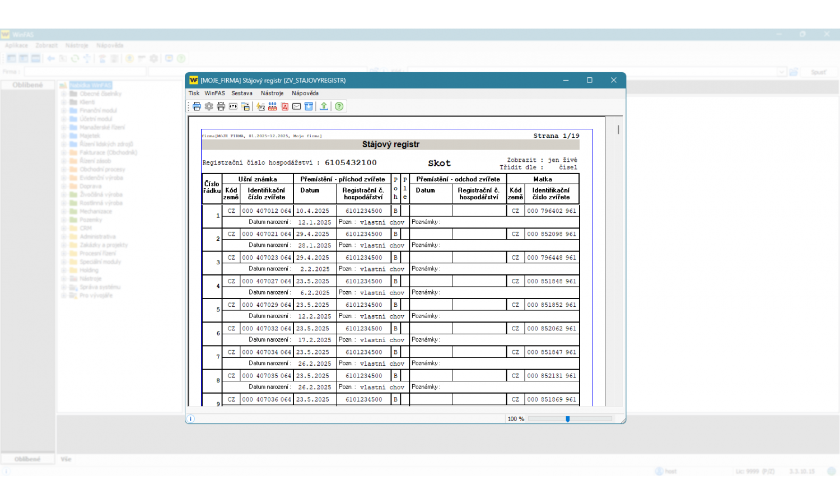Image resolution: width=840 pixels, height=504 pixels.
Task: Click the Pro vývojáře icon in the tree
Action: [x=73, y=295]
